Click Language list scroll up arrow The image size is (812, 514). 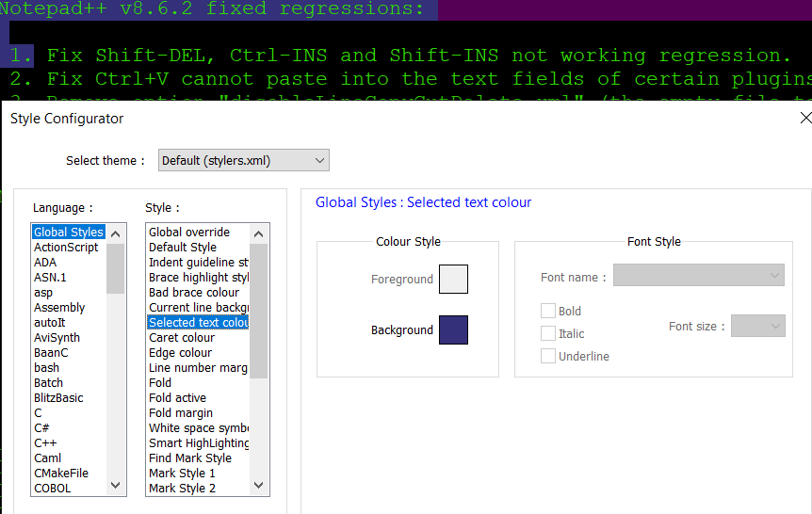116,234
